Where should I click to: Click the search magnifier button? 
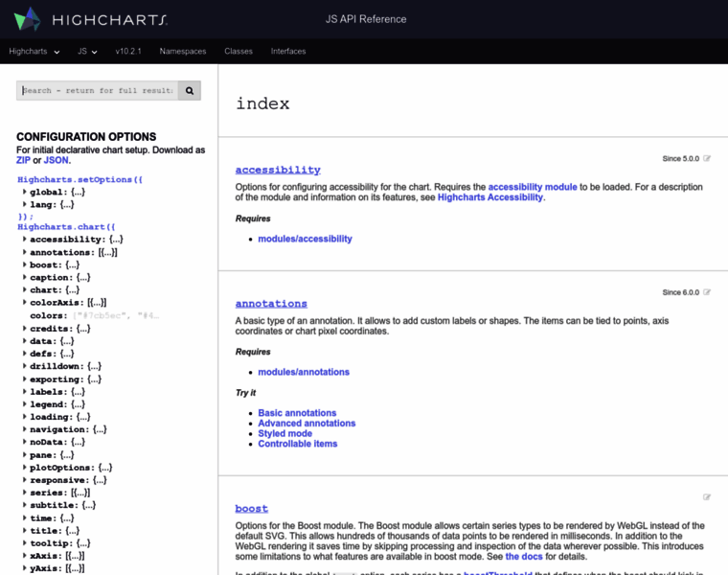pos(190,91)
